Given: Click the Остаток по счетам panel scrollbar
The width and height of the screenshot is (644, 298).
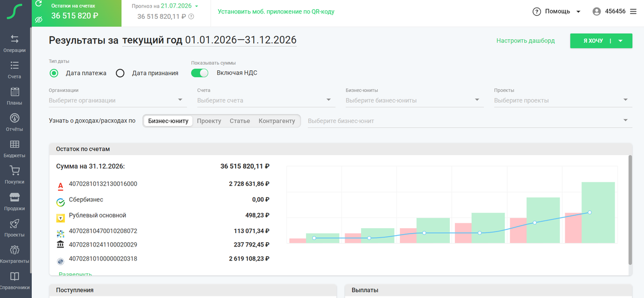Looking at the screenshot, I should click(x=630, y=209).
